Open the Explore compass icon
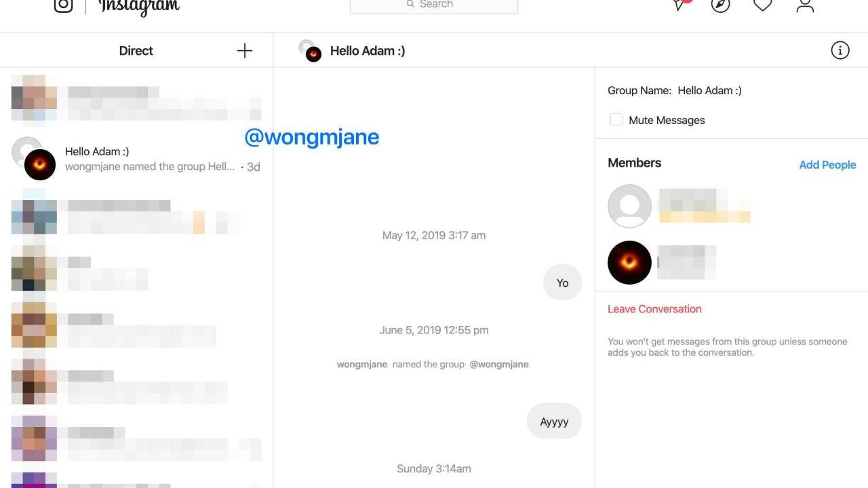The image size is (868, 488). [x=720, y=5]
